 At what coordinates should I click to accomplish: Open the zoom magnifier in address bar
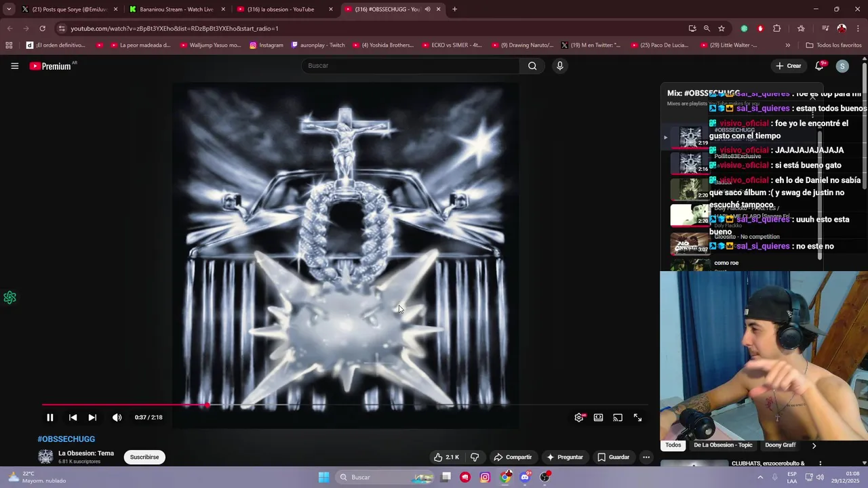click(x=707, y=28)
